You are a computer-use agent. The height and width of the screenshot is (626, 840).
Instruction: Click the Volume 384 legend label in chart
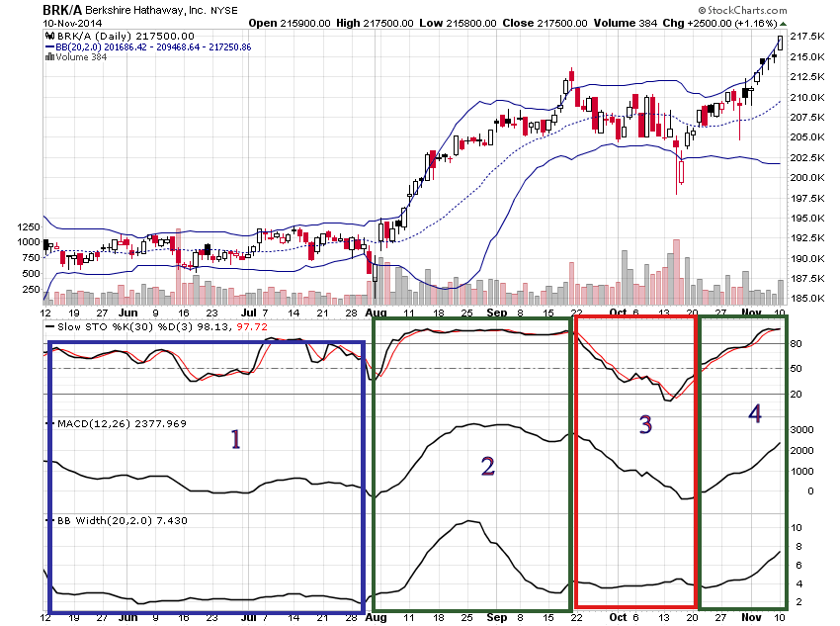81,56
